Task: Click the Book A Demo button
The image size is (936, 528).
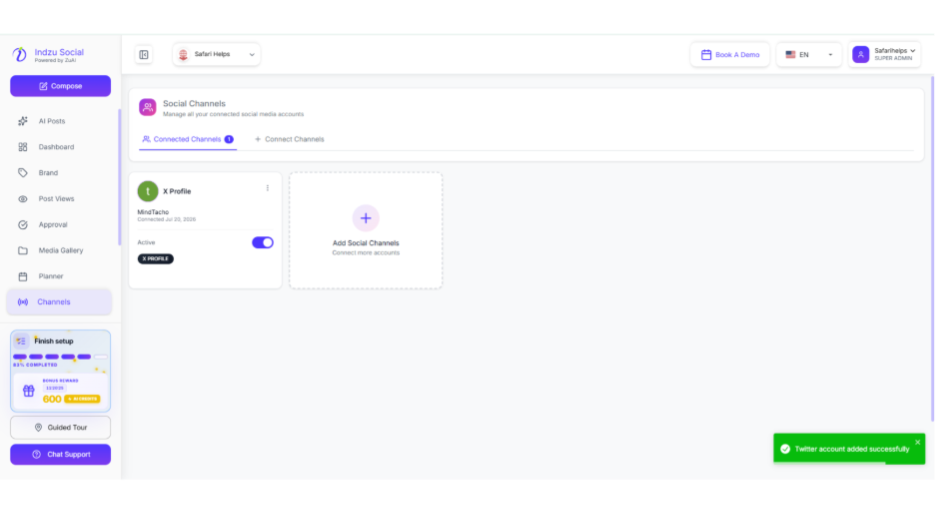Action: tap(730, 55)
